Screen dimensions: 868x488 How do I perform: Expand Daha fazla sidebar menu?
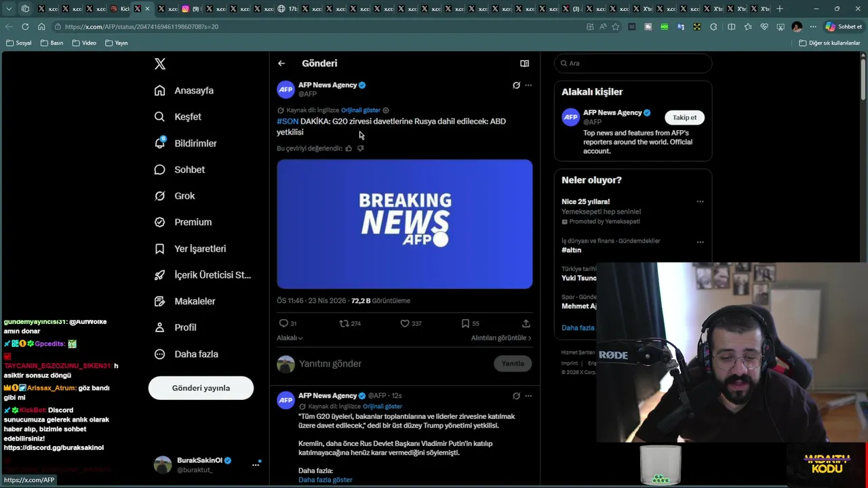click(x=186, y=354)
